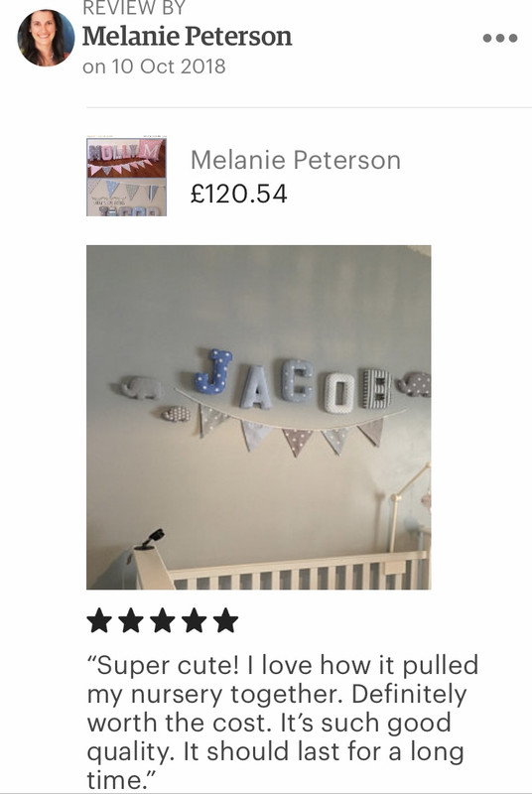The image size is (532, 794).
Task: View the JACOB nursery wall review photo
Action: click(259, 417)
